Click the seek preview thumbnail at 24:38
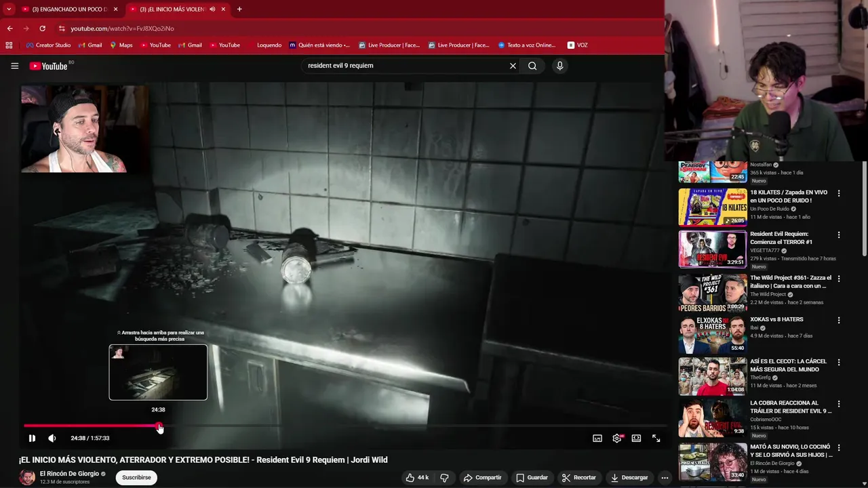This screenshot has width=868, height=488. [x=158, y=372]
